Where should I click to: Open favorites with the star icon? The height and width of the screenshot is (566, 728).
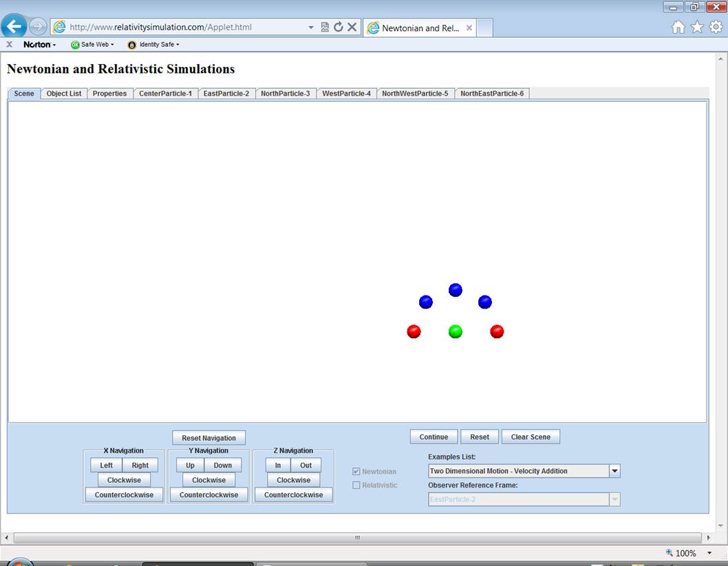(x=697, y=27)
